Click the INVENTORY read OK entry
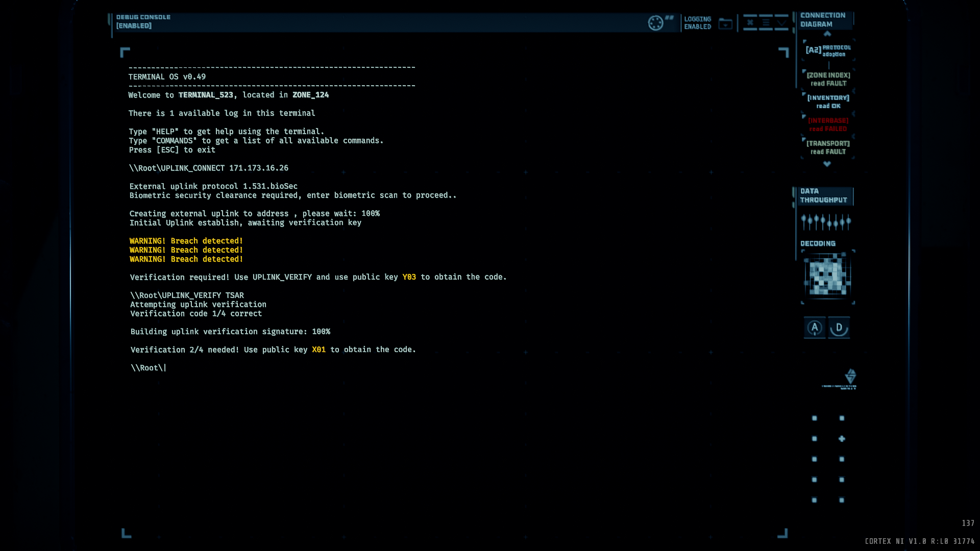Viewport: 980px width, 551px height. tap(828, 102)
